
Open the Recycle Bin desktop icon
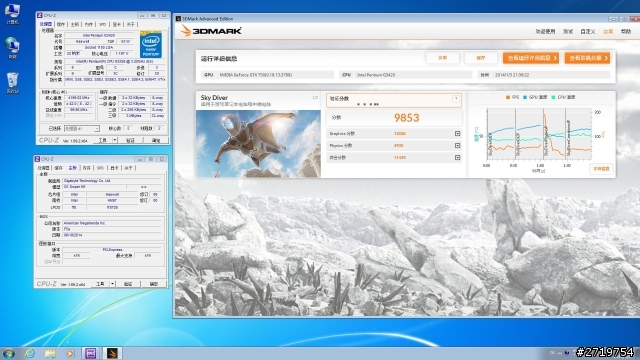pos(12,82)
